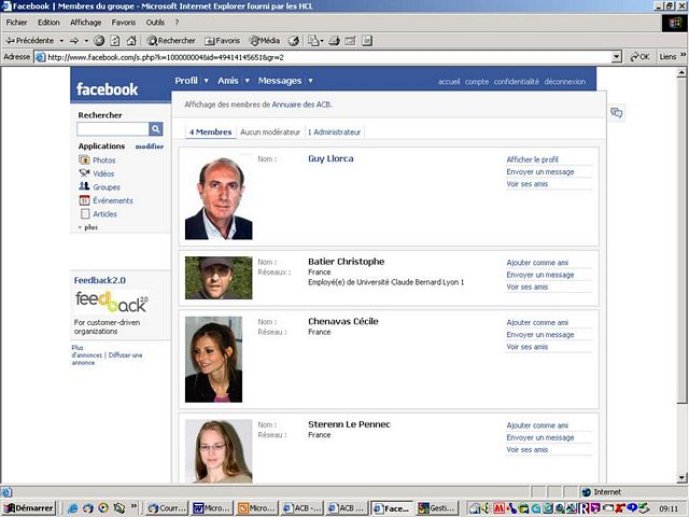Image resolution: width=689 pixels, height=517 pixels.
Task: Go to the Home page icon
Action: point(131,41)
